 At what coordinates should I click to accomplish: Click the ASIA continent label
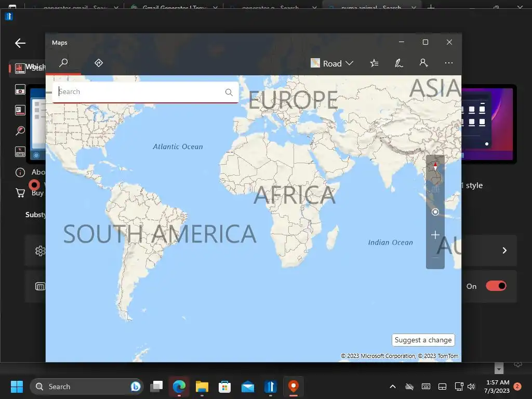(x=435, y=88)
